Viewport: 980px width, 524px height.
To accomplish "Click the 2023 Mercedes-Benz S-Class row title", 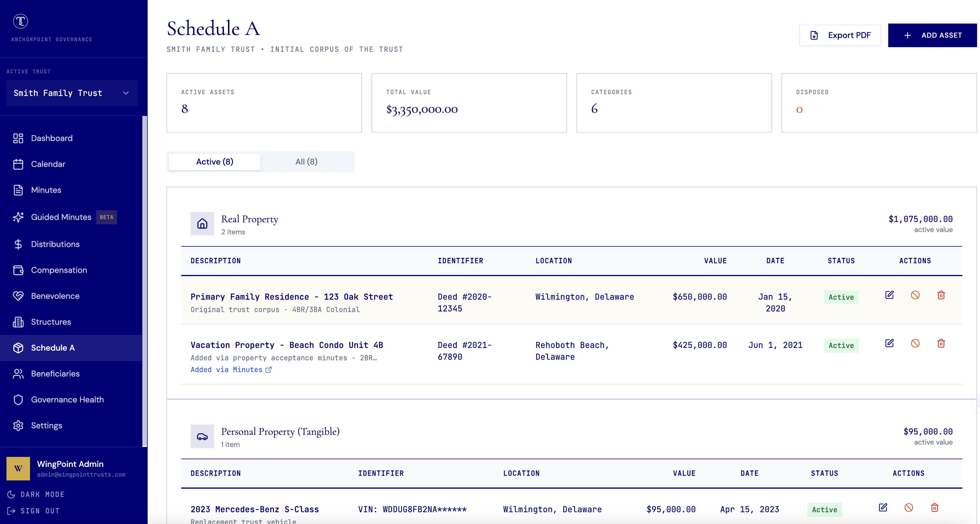I will click(255, 510).
